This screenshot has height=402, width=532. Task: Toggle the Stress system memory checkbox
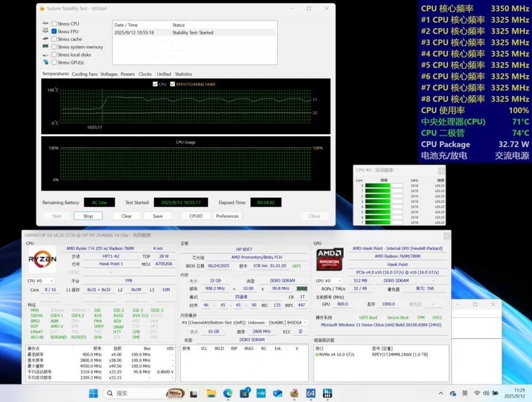(x=54, y=47)
